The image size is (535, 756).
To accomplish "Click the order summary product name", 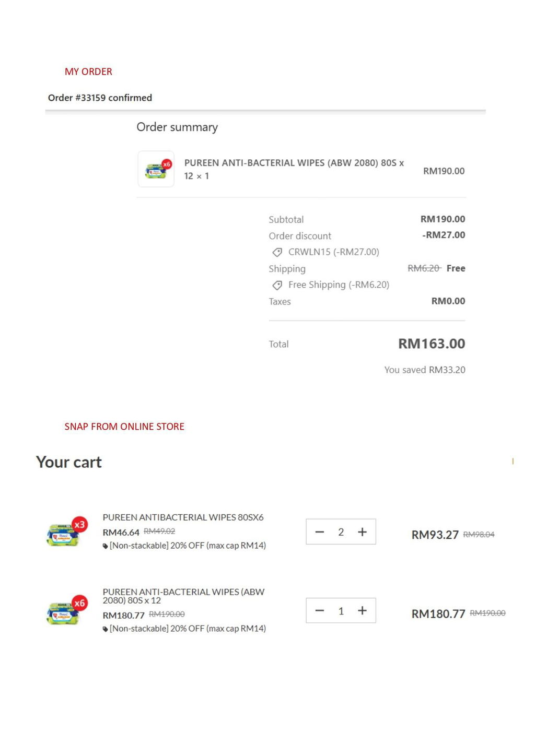I will 294,169.
